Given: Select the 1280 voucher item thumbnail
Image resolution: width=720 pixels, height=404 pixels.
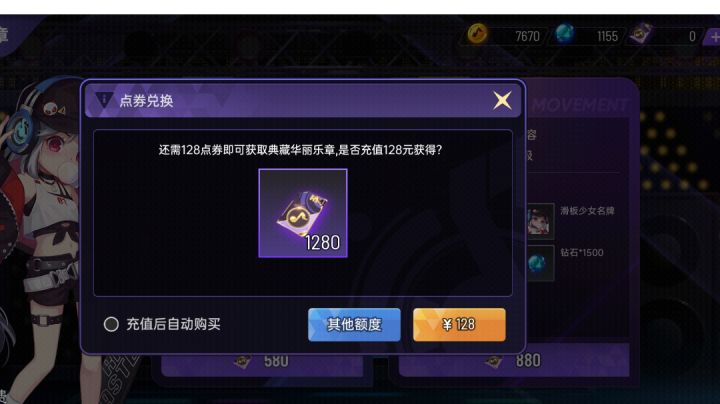Looking at the screenshot, I should click(303, 213).
